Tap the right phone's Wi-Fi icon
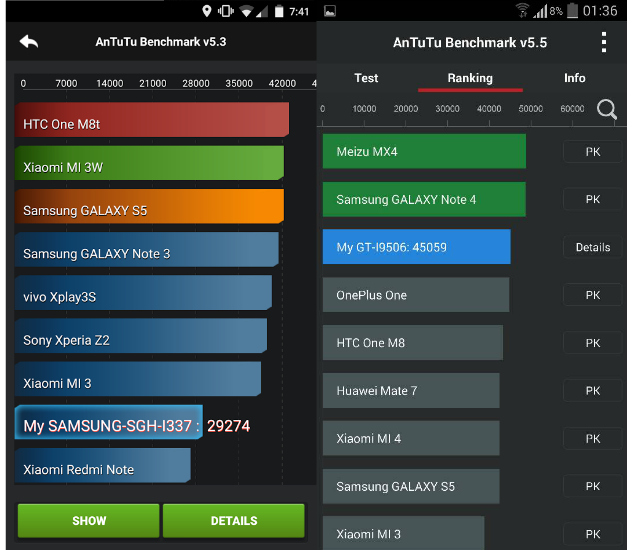The height and width of the screenshot is (550, 635). [522, 11]
